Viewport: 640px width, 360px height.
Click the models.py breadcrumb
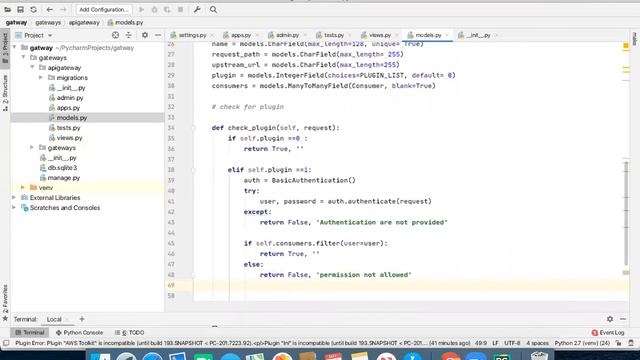point(125,22)
